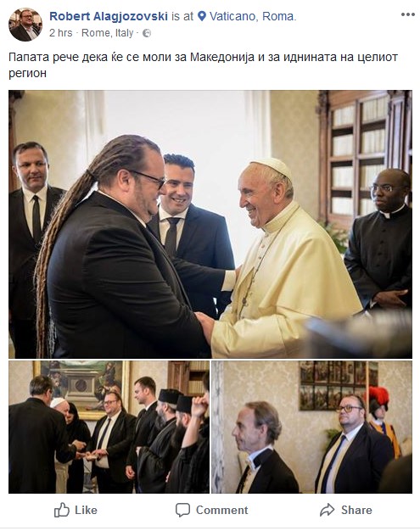The image size is (420, 531).
Task: Click the public globe privacy icon
Action: 147,33
